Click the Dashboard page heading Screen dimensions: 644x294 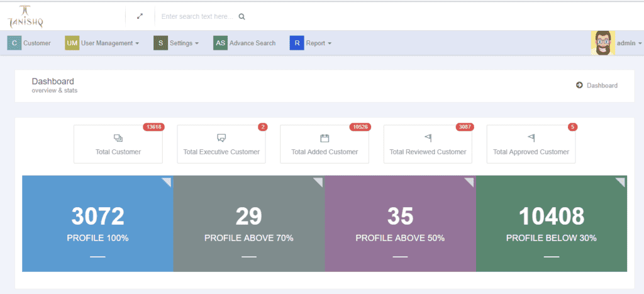click(x=53, y=81)
